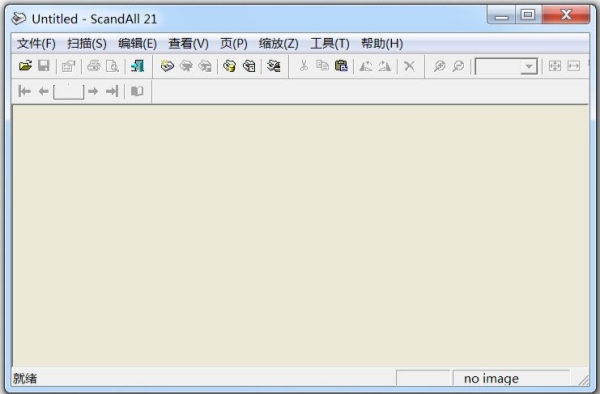Go to first page arrow button
The width and height of the screenshot is (600, 394).
pyautogui.click(x=24, y=91)
